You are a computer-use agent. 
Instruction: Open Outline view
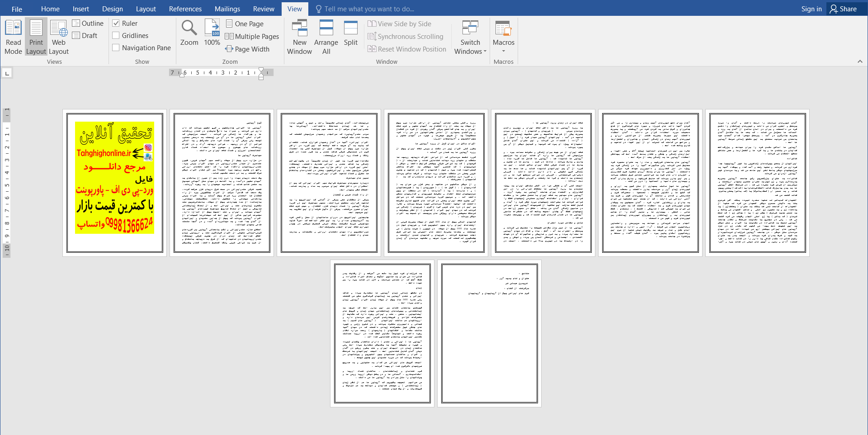[x=88, y=23]
